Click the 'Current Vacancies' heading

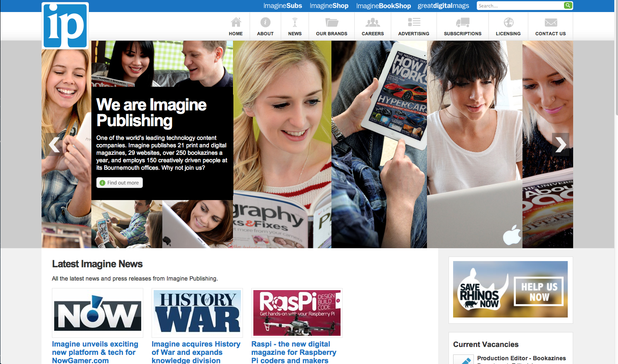coord(486,344)
